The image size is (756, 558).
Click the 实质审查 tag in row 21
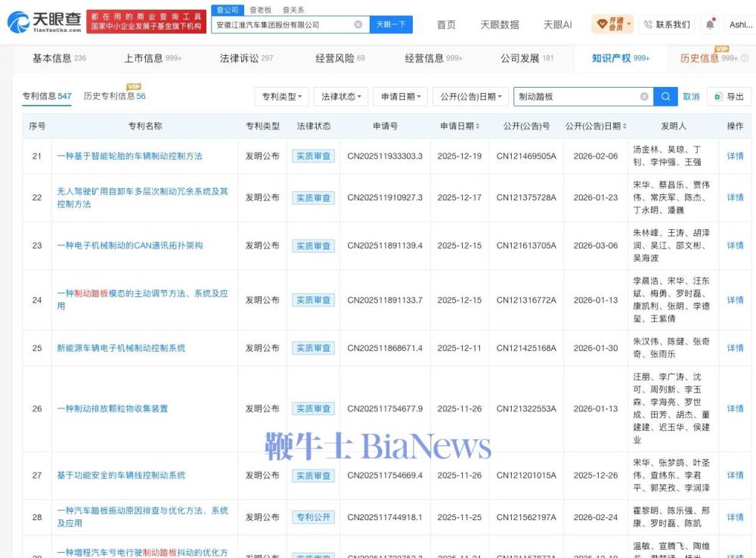pos(314,157)
